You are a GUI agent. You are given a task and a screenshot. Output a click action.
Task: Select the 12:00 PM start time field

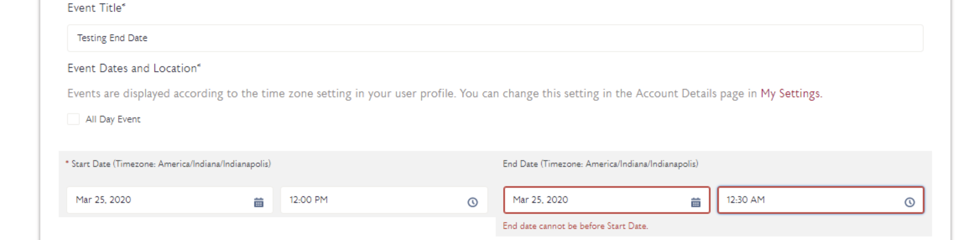pos(373,200)
